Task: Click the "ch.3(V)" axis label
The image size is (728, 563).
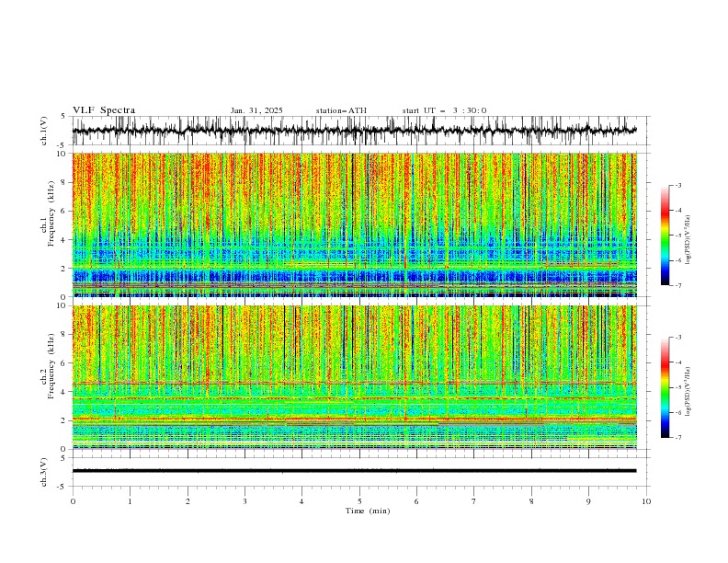Action: coord(44,472)
